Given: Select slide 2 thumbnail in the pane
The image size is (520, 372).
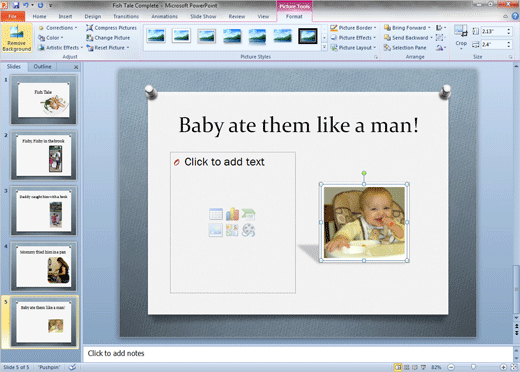Looking at the screenshot, I should click(44, 155).
